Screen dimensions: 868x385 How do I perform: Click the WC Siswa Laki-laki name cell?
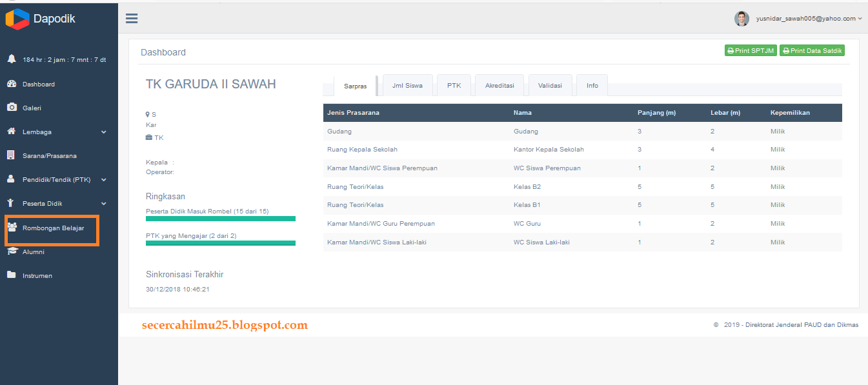(x=541, y=242)
